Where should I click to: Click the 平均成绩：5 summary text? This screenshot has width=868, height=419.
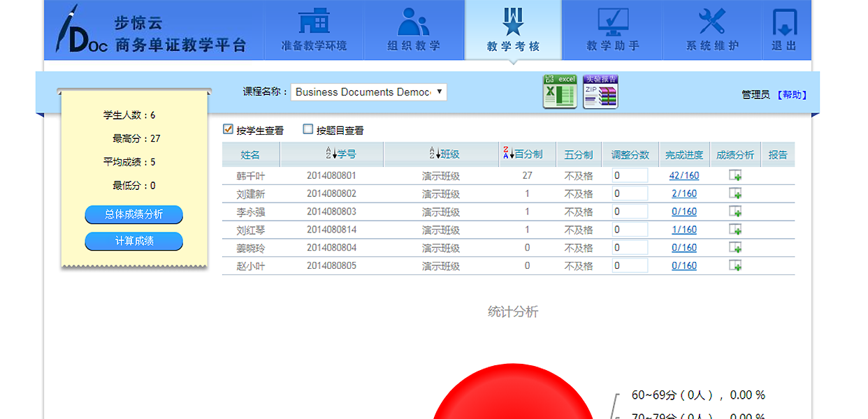coord(129,162)
